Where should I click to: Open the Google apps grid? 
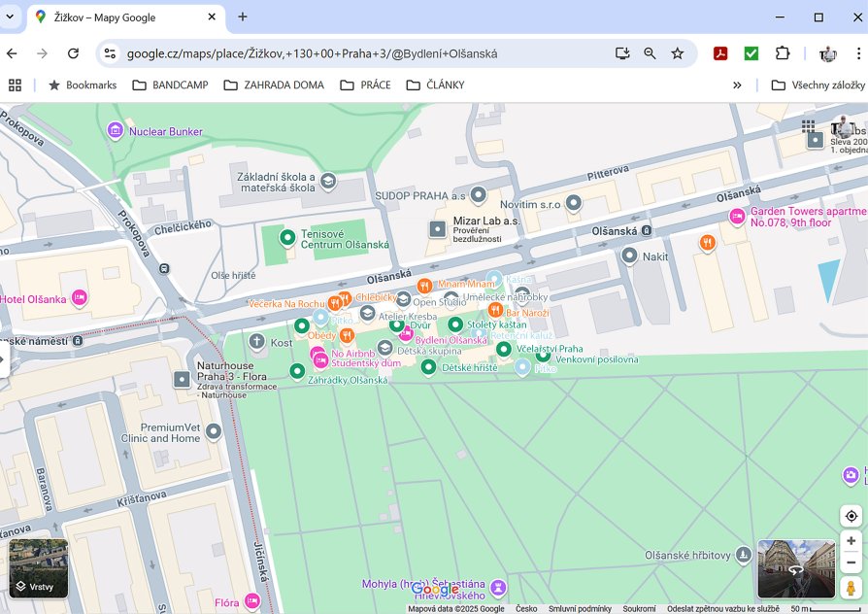808,126
